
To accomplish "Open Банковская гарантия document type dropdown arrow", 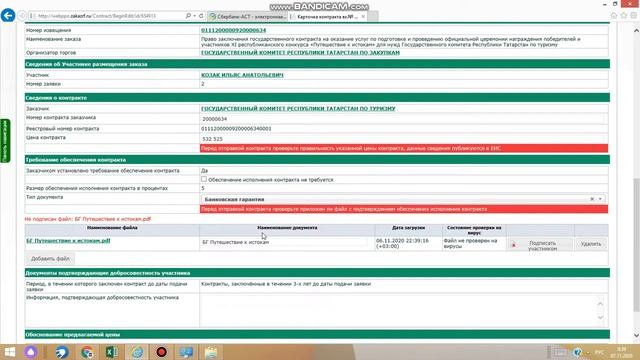I will click(600, 199).
